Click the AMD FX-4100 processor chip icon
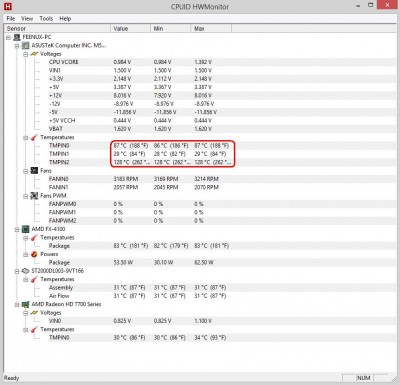The image size is (400, 385). (x=25, y=229)
